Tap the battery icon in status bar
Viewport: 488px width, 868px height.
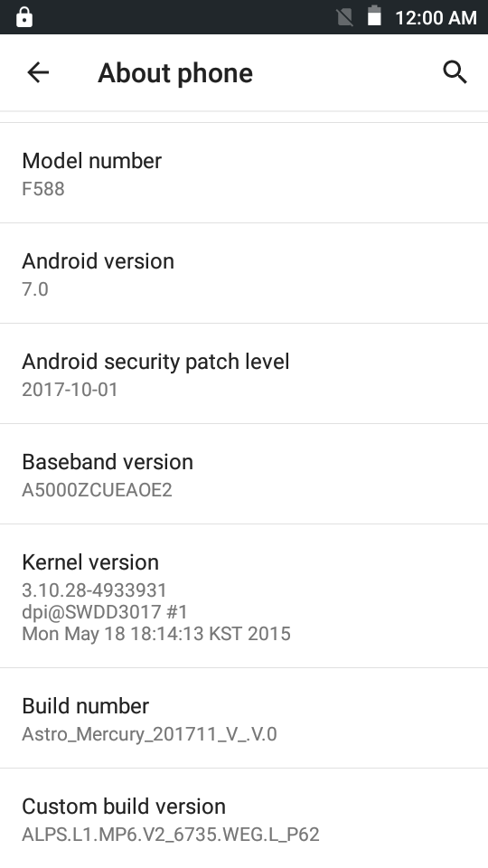(374, 16)
